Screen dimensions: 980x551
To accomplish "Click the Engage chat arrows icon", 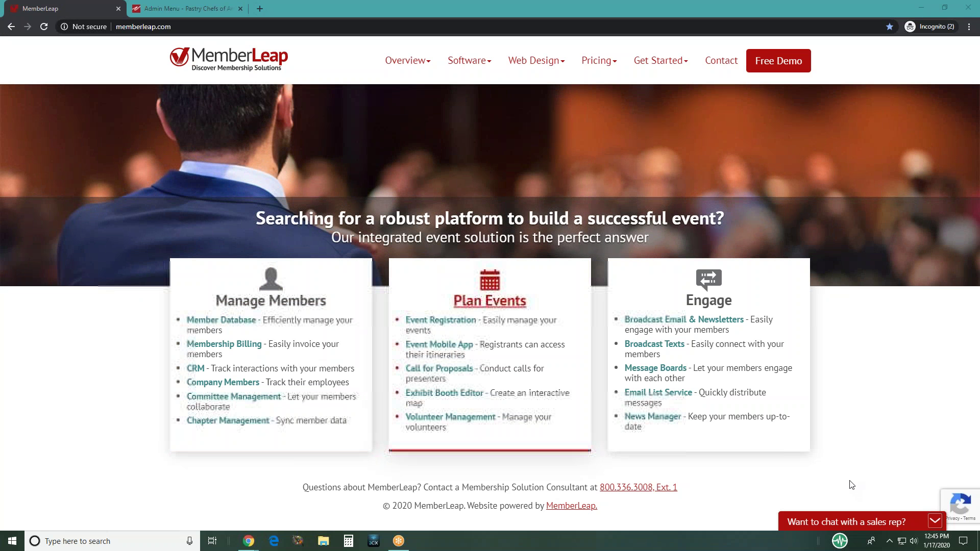I will click(708, 280).
